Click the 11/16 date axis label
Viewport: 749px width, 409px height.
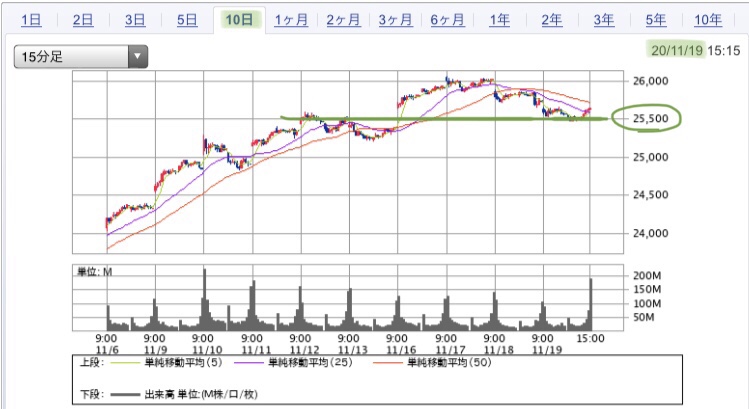point(401,350)
